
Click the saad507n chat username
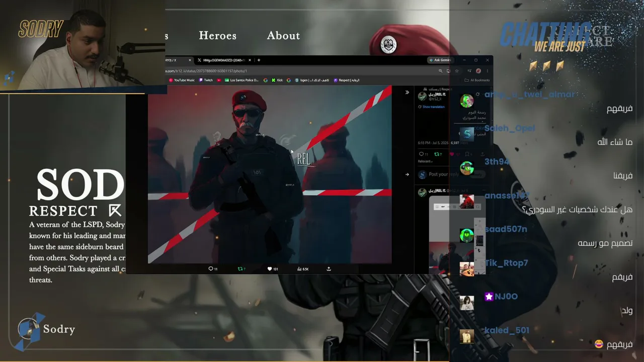tap(506, 229)
